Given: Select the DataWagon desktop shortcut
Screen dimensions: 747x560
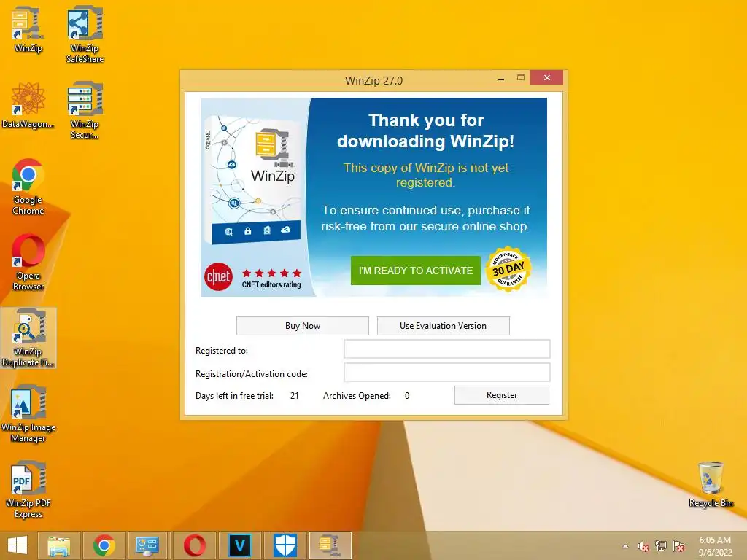Looking at the screenshot, I should 28,105.
